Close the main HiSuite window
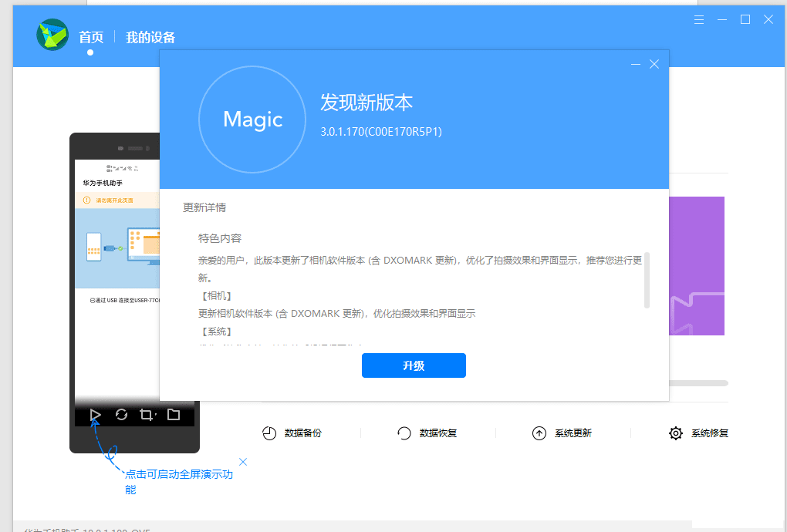This screenshot has height=532, width=787. [768, 19]
